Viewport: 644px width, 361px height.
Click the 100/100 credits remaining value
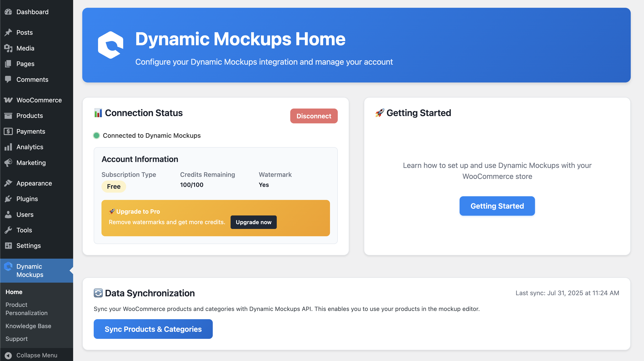[x=192, y=185]
